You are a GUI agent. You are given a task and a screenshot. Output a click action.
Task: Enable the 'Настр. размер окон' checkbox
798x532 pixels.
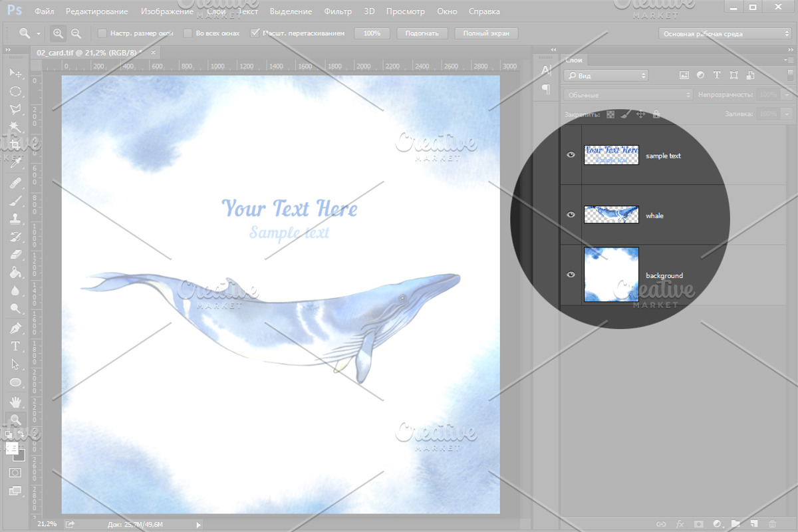pyautogui.click(x=102, y=33)
